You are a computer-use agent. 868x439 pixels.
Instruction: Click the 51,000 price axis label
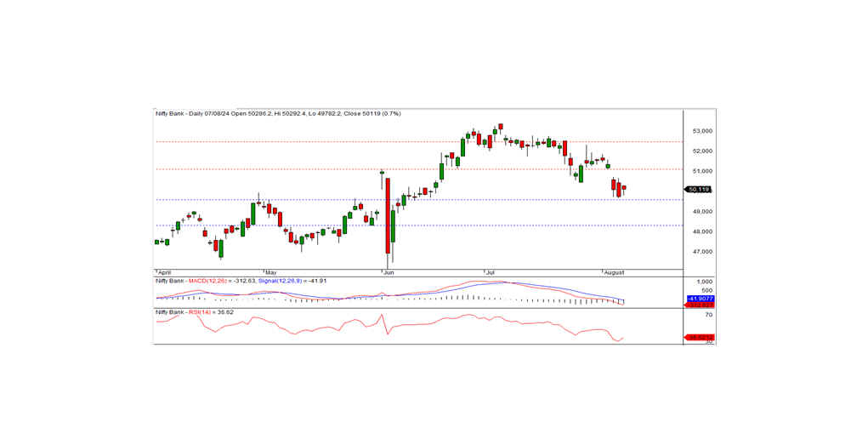[701, 171]
